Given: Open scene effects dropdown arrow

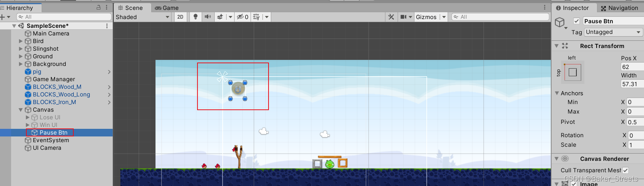Looking at the screenshot, I should 230,17.
